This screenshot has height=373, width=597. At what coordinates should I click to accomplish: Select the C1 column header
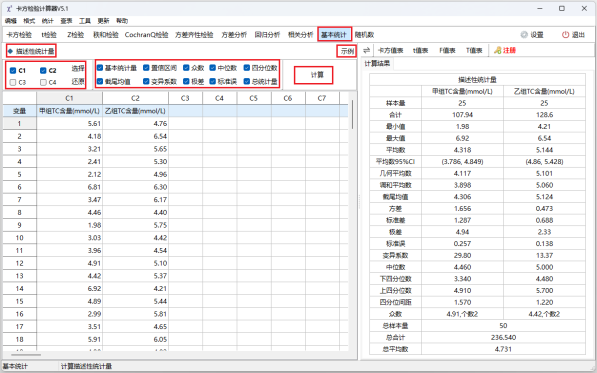pyautogui.click(x=69, y=98)
